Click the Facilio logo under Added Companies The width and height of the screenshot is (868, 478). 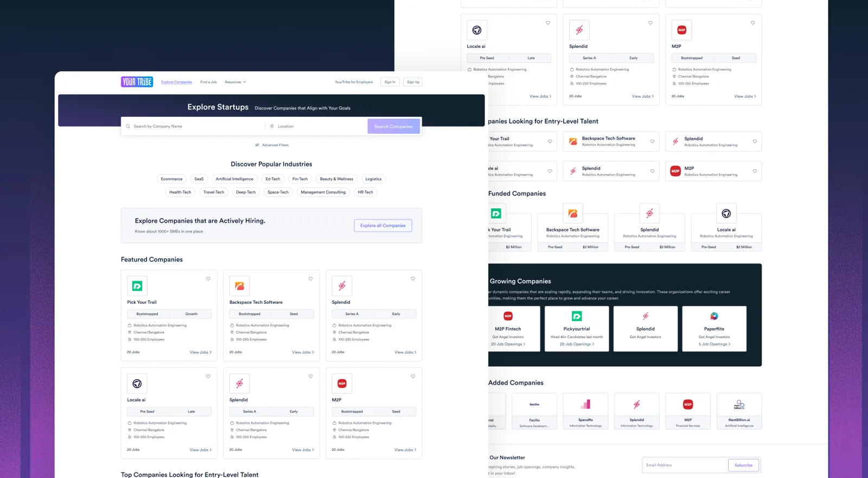coord(534,404)
